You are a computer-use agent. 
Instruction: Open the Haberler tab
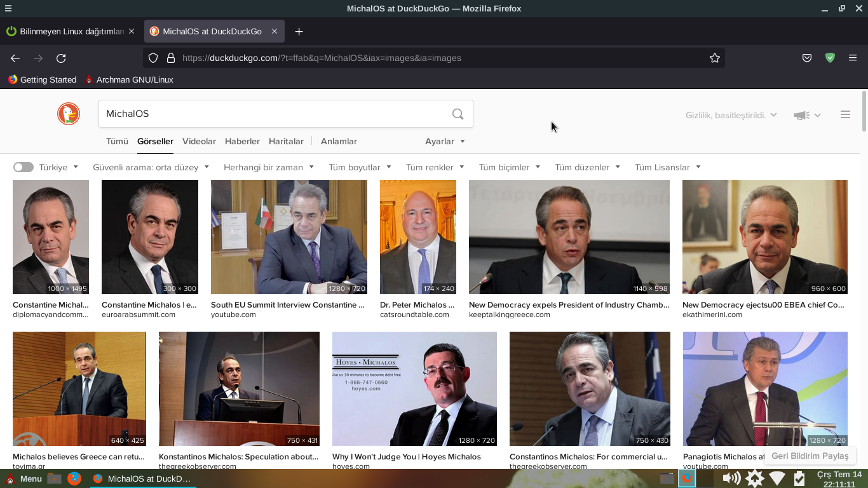click(x=242, y=141)
